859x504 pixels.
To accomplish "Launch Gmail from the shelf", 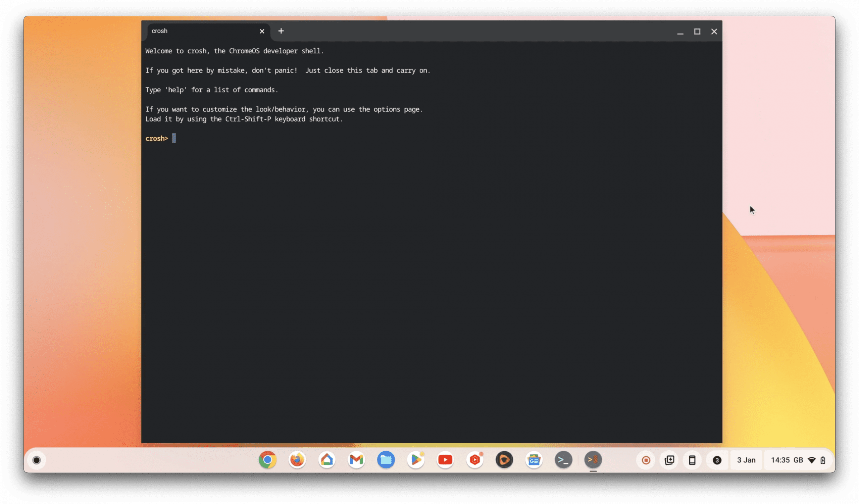I will (356, 460).
